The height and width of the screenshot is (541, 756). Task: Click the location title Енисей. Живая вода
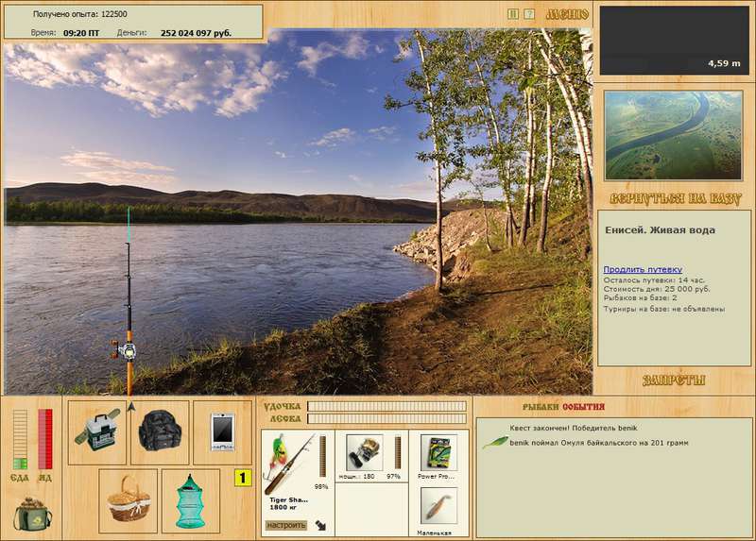tap(660, 230)
